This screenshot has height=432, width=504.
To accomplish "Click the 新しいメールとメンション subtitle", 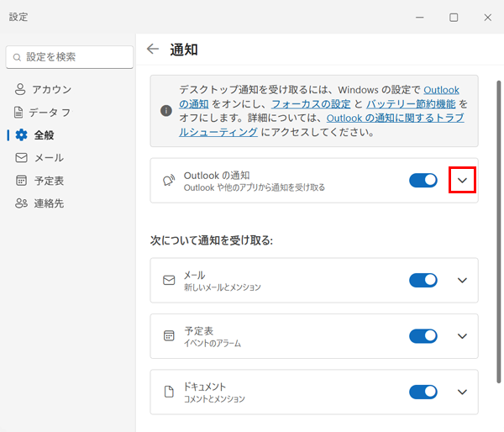I will (222, 287).
